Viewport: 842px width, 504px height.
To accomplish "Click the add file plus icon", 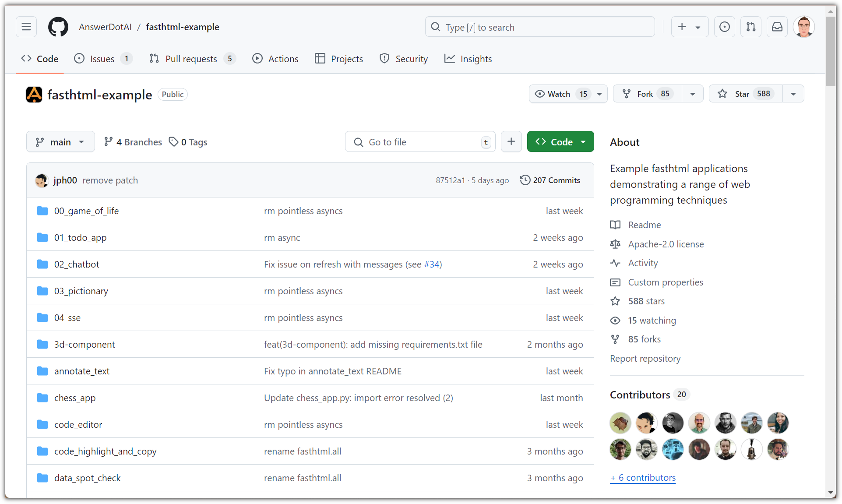I will pos(511,142).
